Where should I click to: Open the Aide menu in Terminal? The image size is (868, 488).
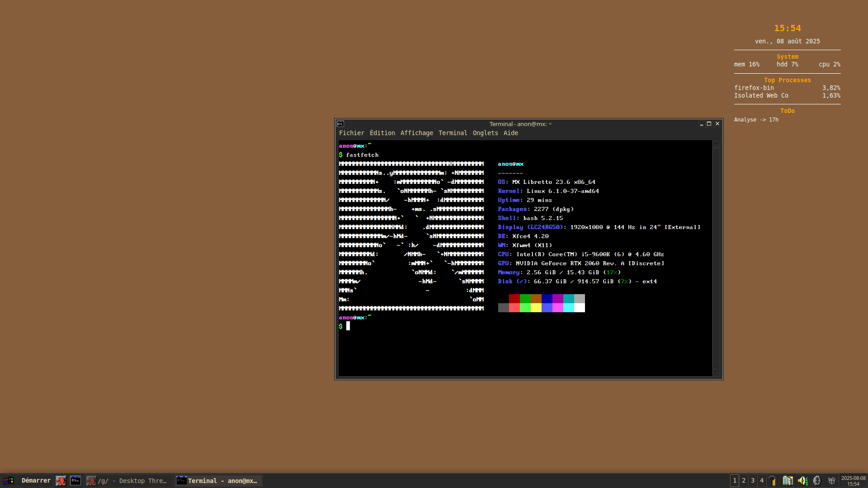tap(511, 133)
